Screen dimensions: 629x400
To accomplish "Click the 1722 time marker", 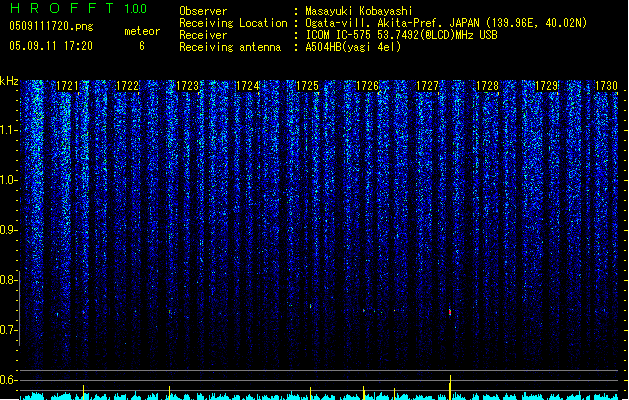I will pos(127,86).
